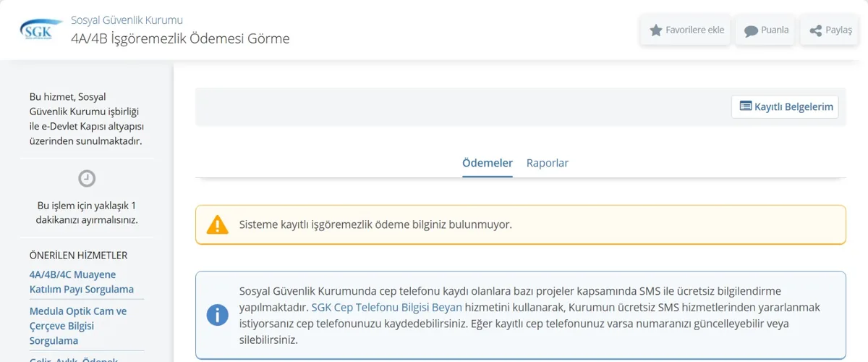Click the 'Bu işlem için yaklaşık 1 dakikanızı' text
Image resolution: width=868 pixels, height=362 pixels.
[x=87, y=212]
